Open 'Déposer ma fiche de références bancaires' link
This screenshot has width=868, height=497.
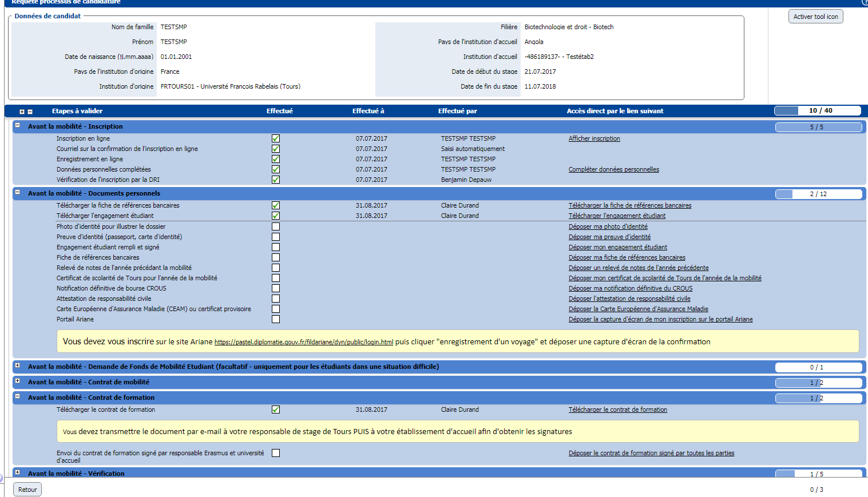coord(627,257)
